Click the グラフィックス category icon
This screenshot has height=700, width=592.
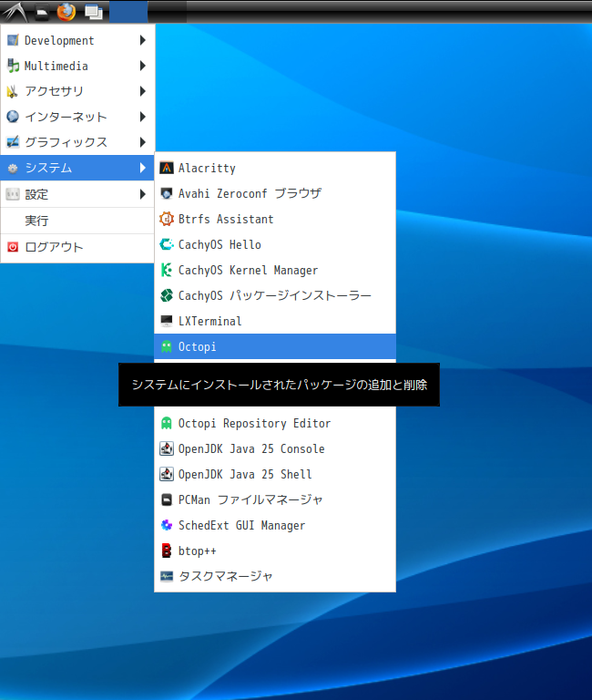(x=13, y=142)
